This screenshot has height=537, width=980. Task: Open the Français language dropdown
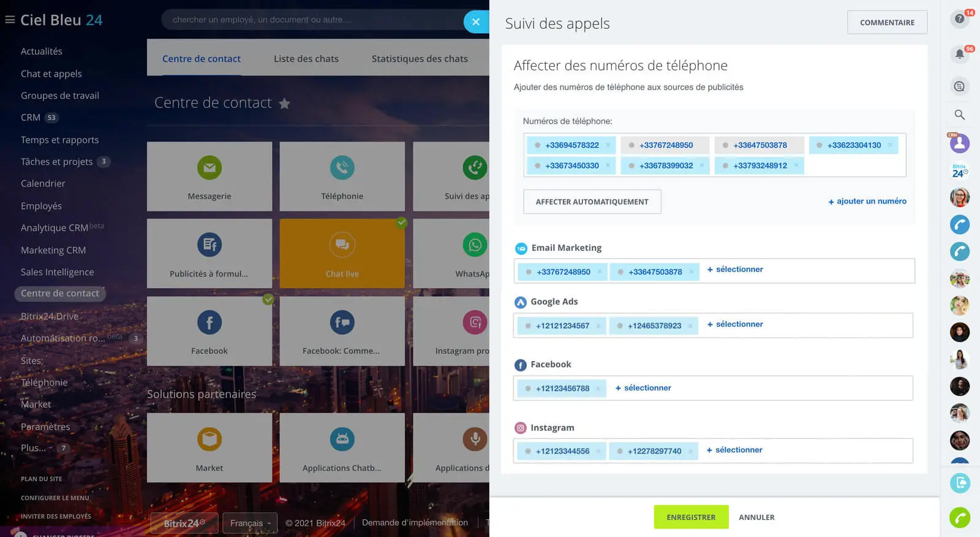[250, 523]
